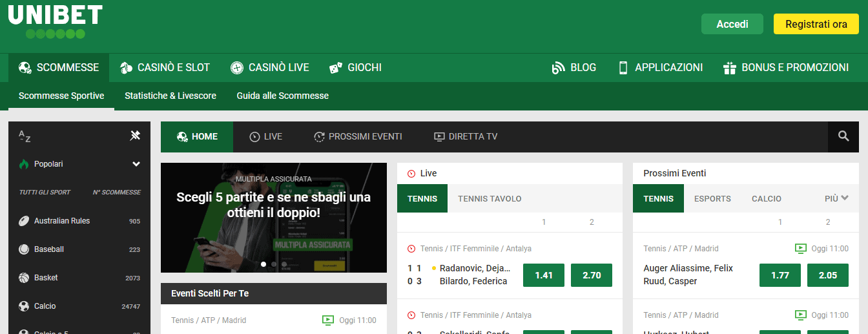This screenshot has height=334, width=868.
Task: Select CALCIO tab in Prossimi Eventi
Action: (767, 198)
